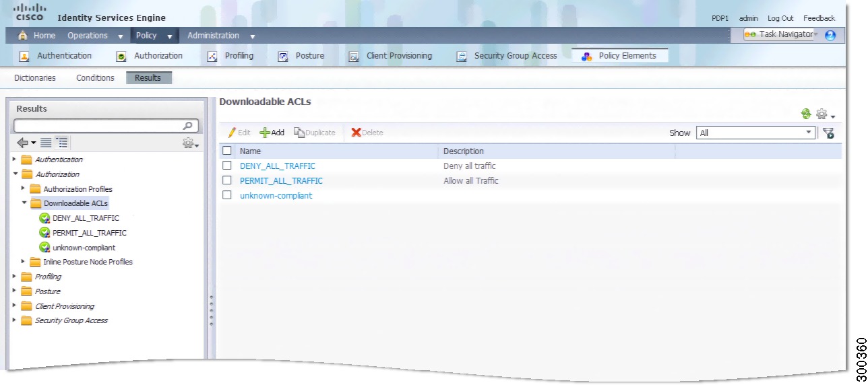Click the back arrow in Results panel

(23, 143)
